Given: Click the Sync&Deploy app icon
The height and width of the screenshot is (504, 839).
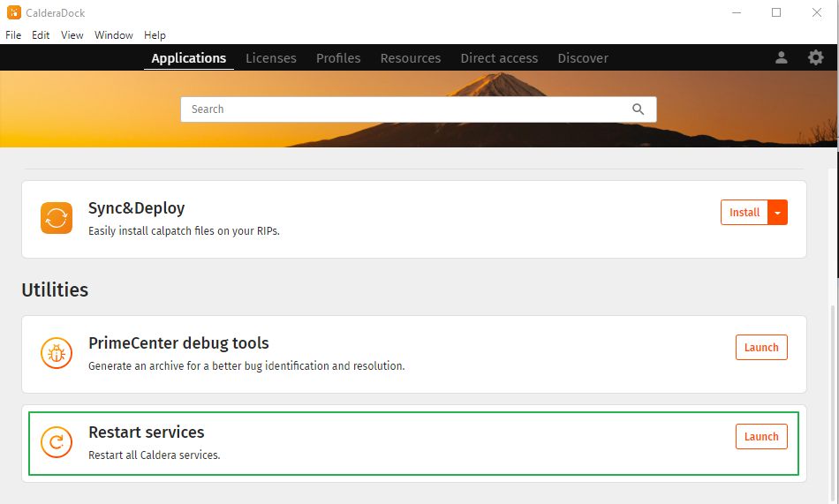Looking at the screenshot, I should [57, 218].
